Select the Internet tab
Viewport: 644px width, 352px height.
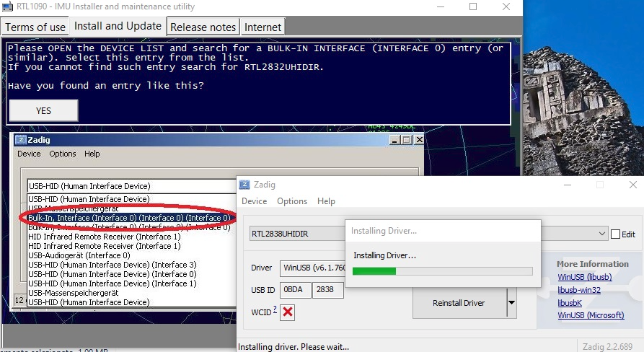(263, 27)
